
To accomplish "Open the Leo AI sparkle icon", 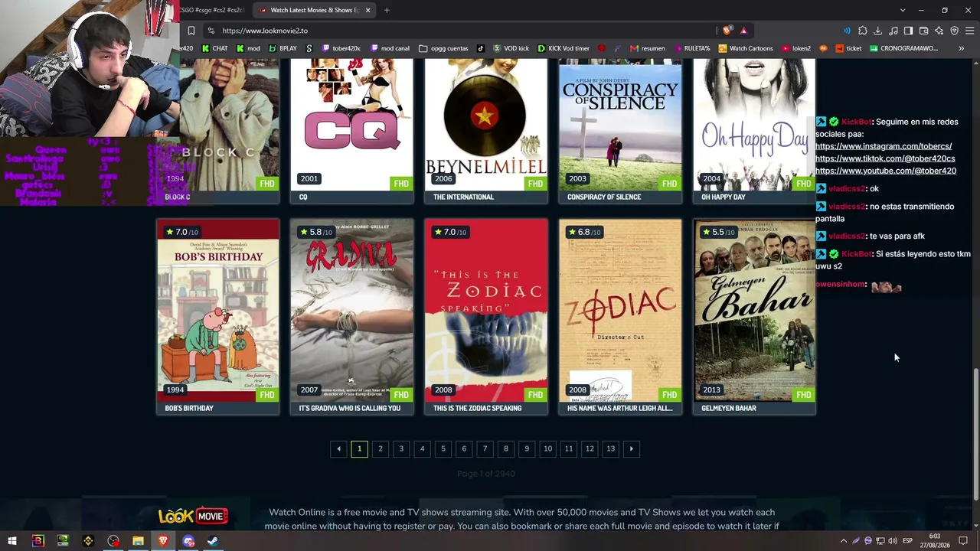I will pos(939,31).
